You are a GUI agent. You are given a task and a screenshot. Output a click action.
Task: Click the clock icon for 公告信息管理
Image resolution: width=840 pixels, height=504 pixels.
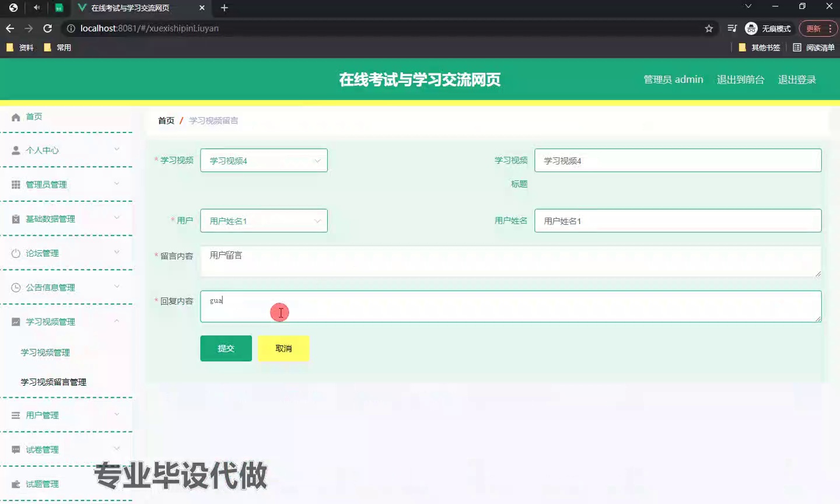(16, 288)
